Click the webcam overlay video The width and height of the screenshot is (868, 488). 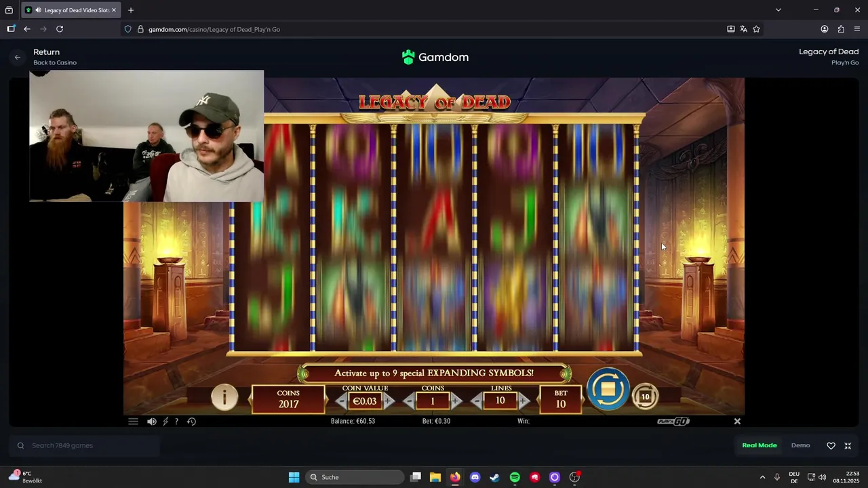tap(146, 136)
